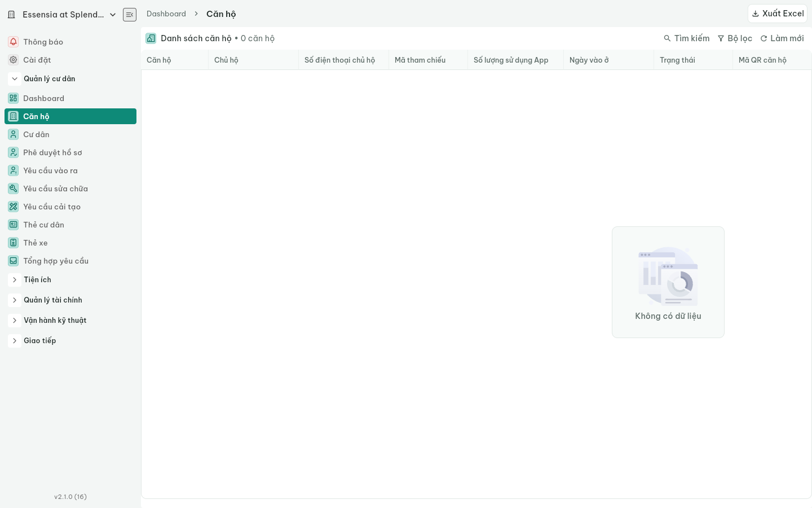Click the Dashboard grid icon in sidebar

(x=14, y=98)
